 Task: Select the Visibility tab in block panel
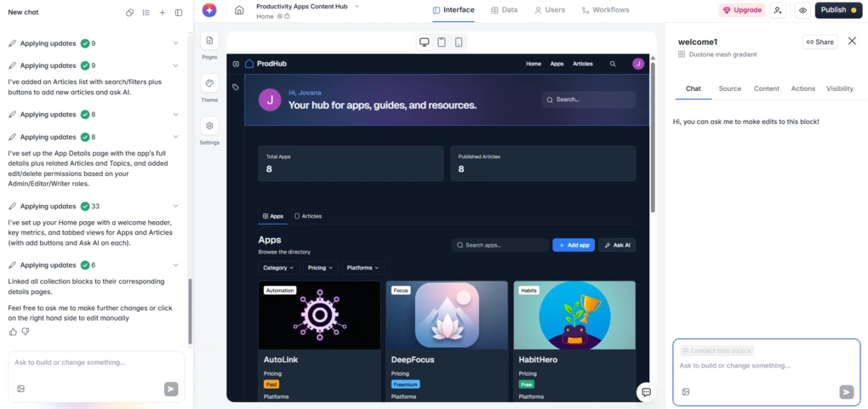point(840,88)
